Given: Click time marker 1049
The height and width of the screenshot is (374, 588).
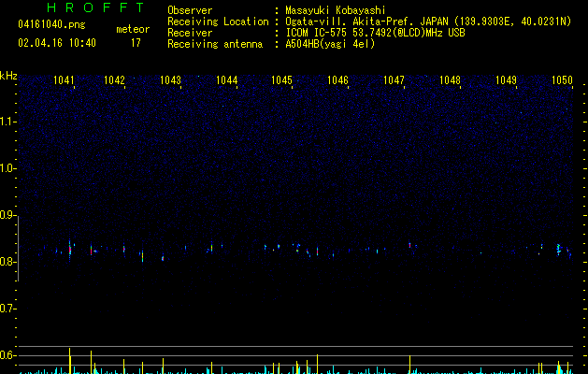Looking at the screenshot, I should (x=506, y=80).
